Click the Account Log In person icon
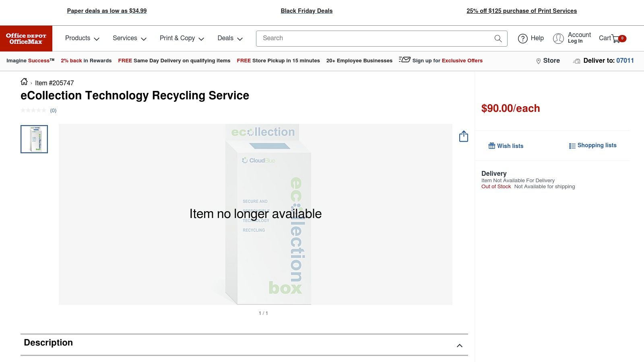Screen dimensions: 644x362 (559, 38)
